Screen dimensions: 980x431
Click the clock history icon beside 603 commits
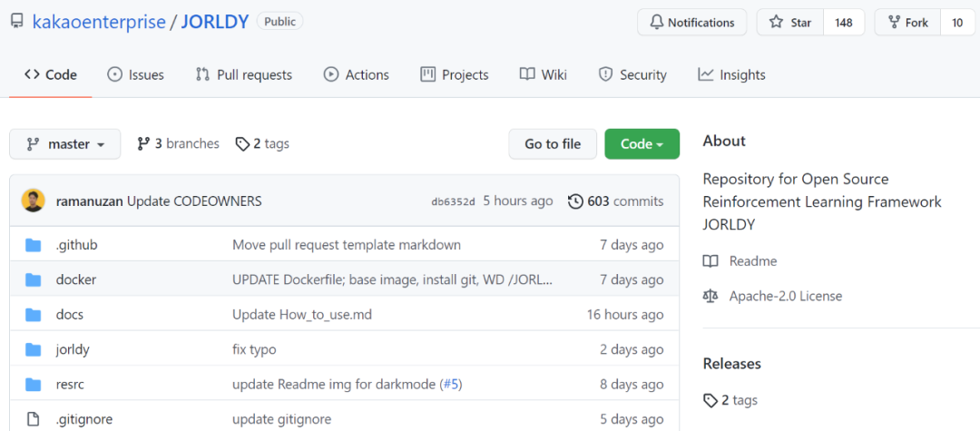point(575,201)
